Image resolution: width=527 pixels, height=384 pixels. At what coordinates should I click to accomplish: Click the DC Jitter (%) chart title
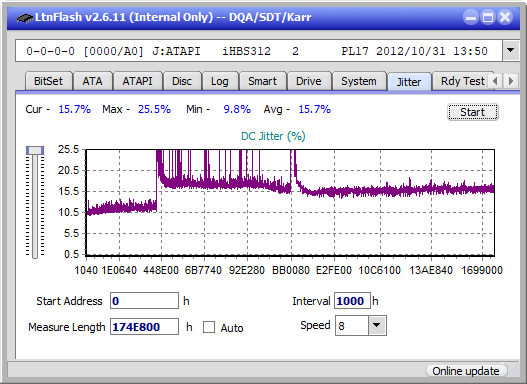point(273,136)
